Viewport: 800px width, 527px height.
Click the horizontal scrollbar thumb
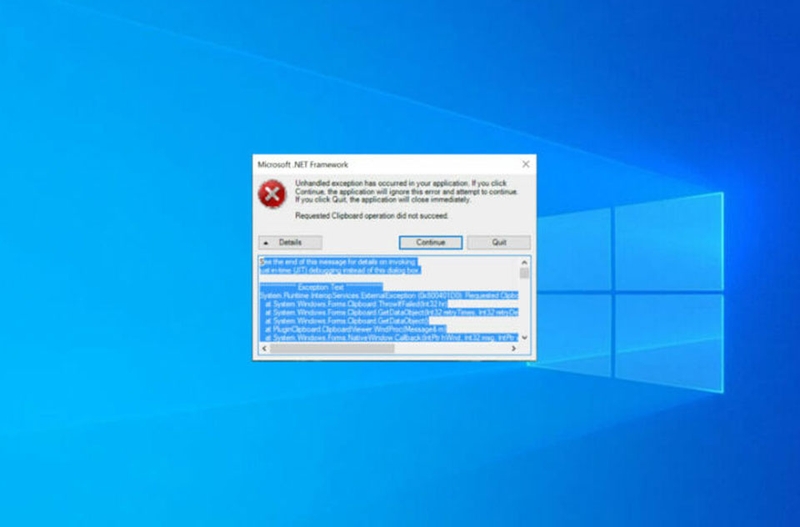click(332, 348)
